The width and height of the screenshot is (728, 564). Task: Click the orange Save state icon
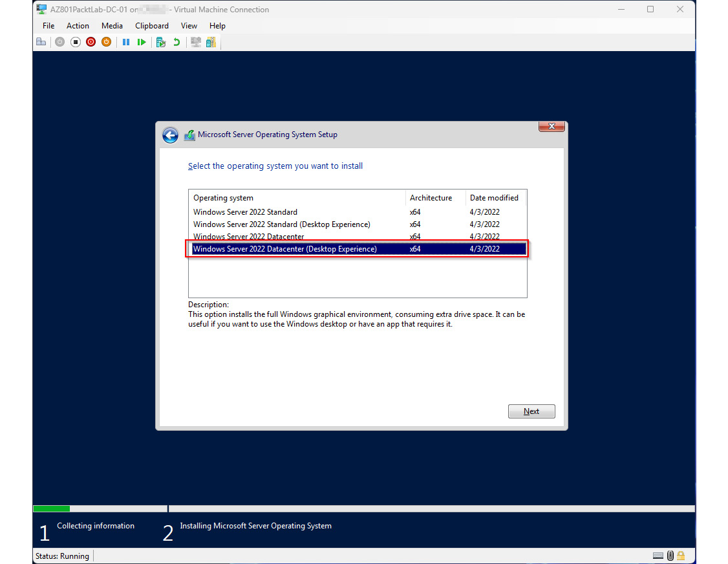(x=106, y=42)
